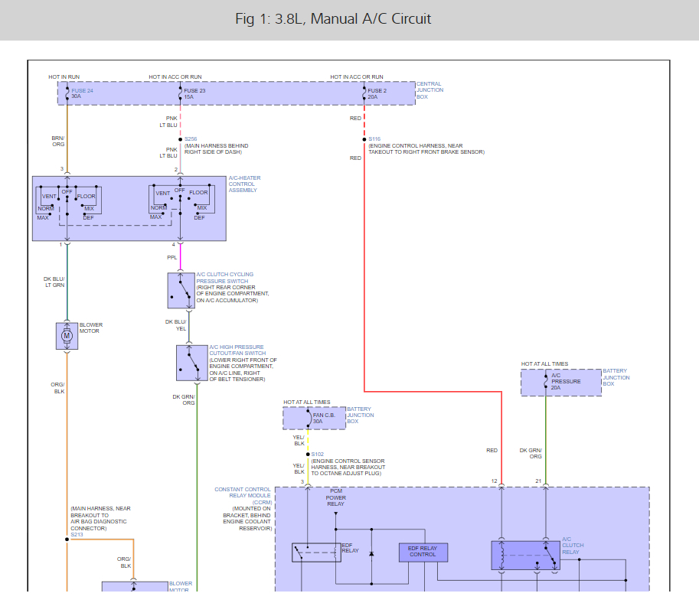The height and width of the screenshot is (616, 699).
Task: Select the DEF mode contact point
Action: [x=84, y=215]
